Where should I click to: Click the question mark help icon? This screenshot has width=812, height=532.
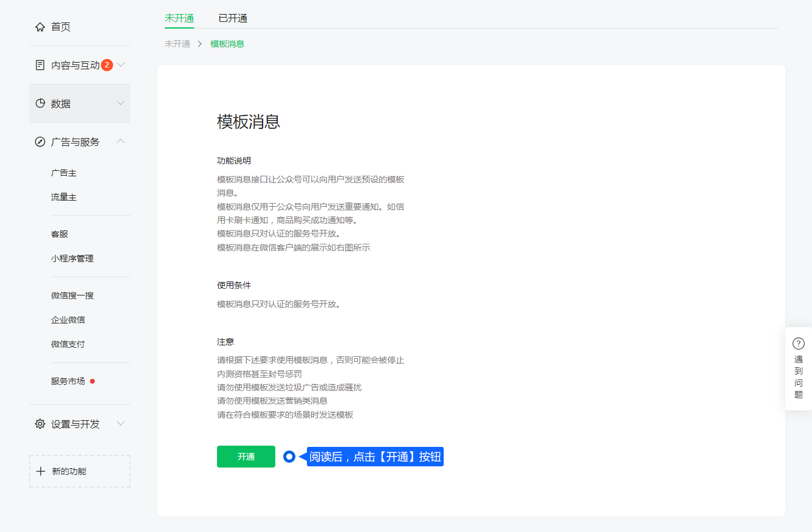[x=799, y=344]
